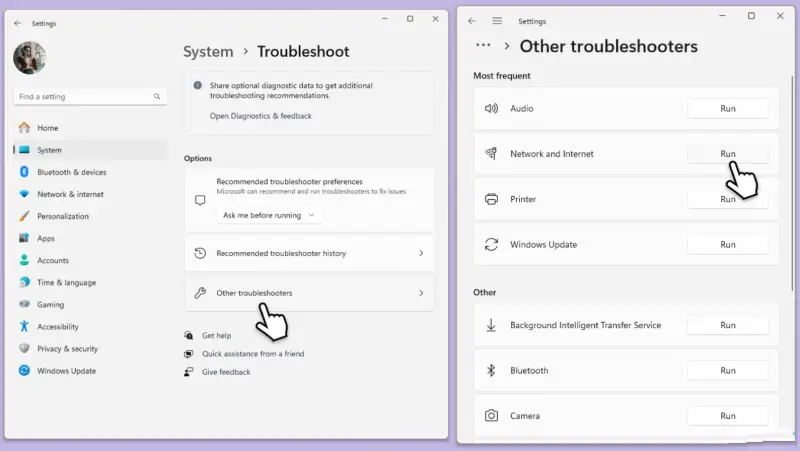Click the Personalization paintbrush icon

point(24,216)
